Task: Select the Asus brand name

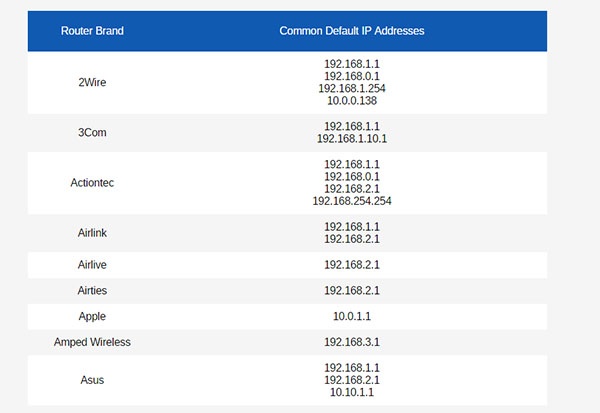Action: click(92, 380)
